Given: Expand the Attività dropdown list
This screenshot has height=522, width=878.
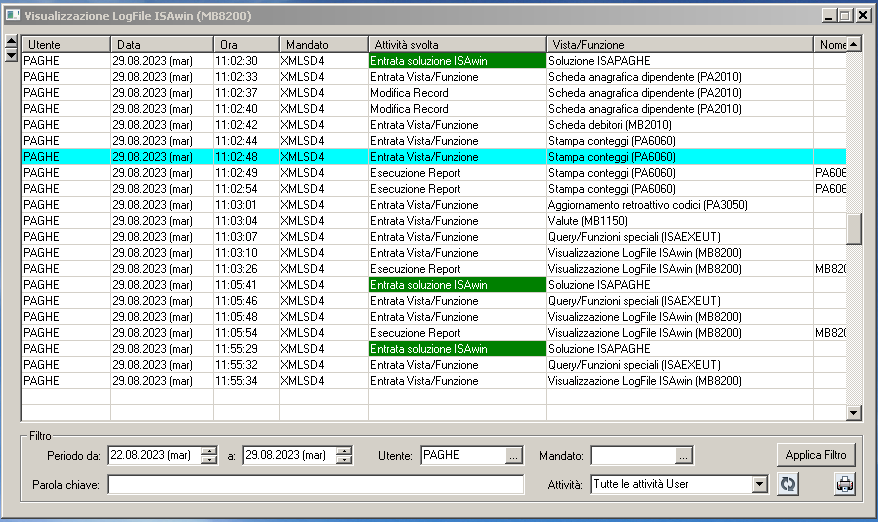Looking at the screenshot, I should [759, 484].
